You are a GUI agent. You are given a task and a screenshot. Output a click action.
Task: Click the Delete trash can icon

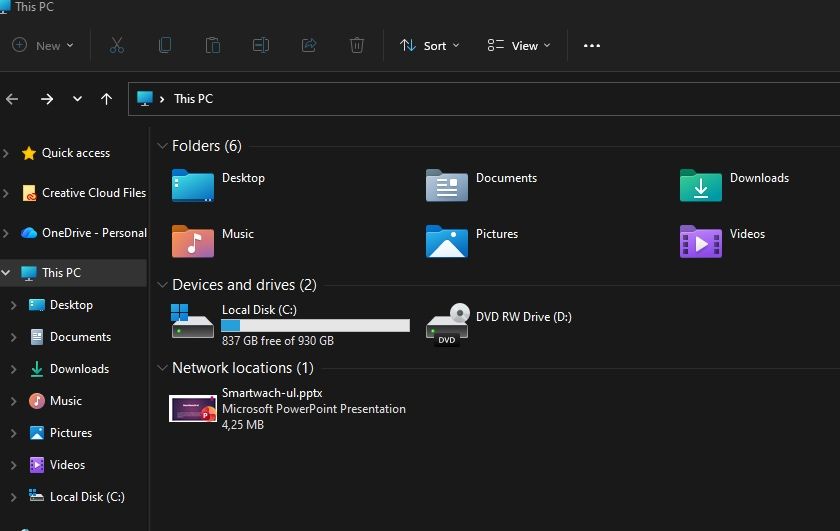[357, 46]
